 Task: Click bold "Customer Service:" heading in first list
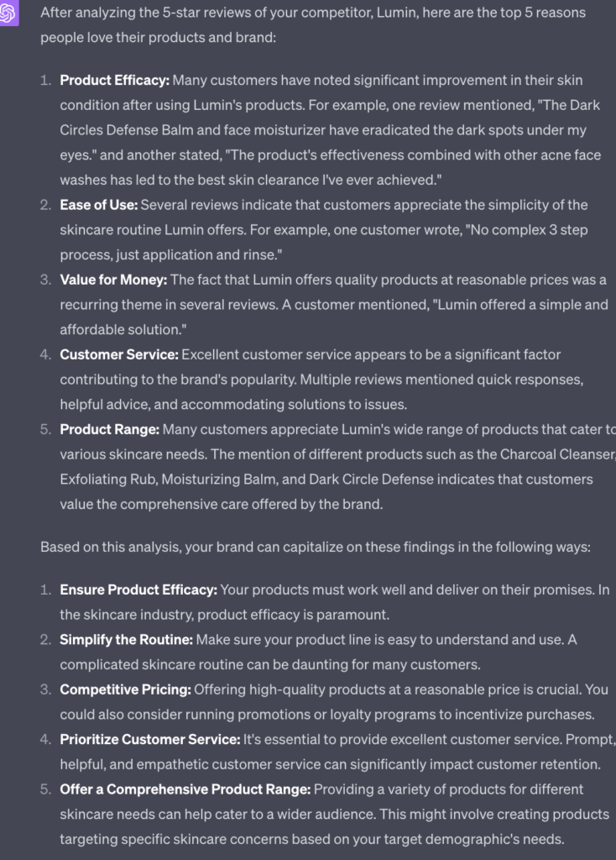(x=119, y=354)
